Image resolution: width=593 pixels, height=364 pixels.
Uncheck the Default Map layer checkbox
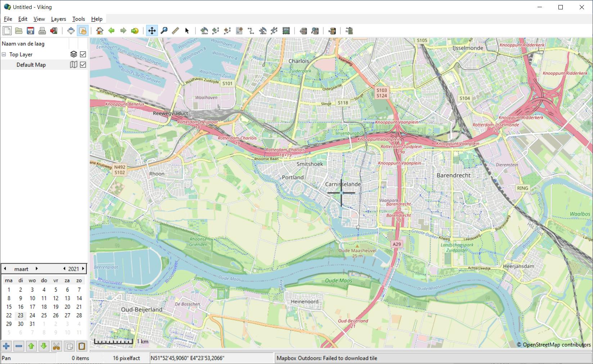(83, 65)
